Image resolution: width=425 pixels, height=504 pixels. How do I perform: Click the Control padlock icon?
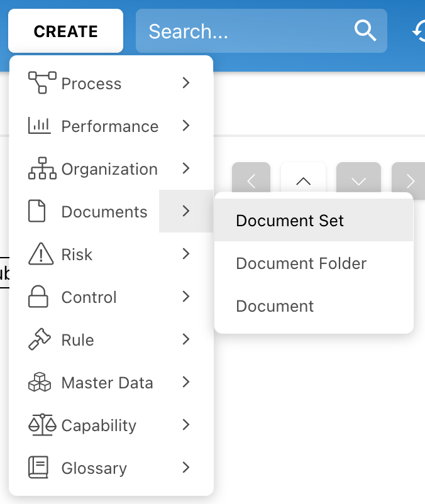point(39,297)
